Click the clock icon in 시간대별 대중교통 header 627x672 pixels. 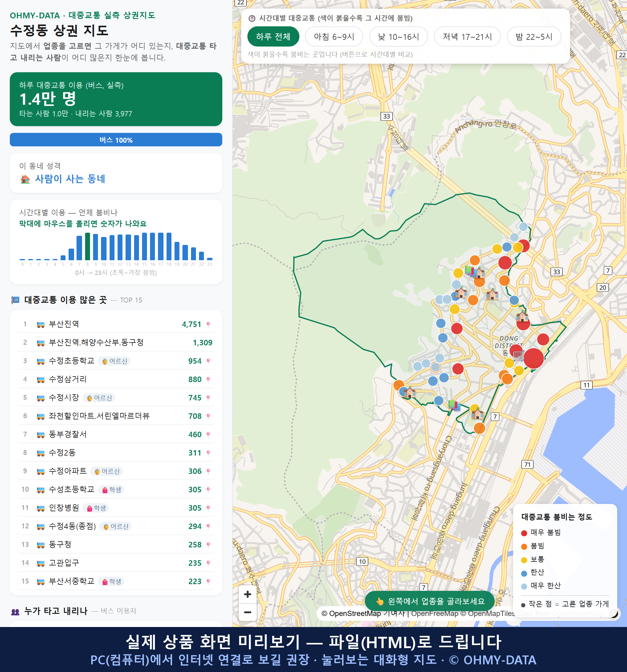pos(252,18)
